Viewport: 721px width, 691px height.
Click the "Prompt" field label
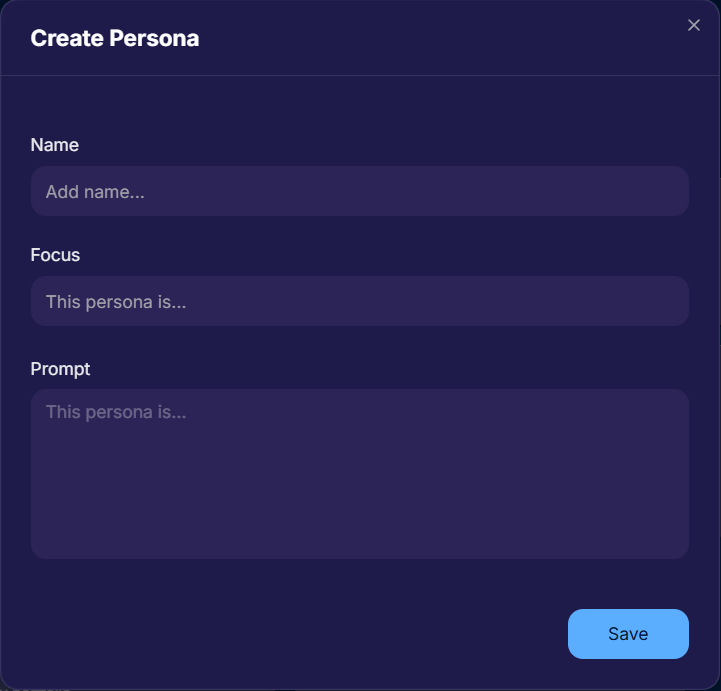pyautogui.click(x=61, y=369)
